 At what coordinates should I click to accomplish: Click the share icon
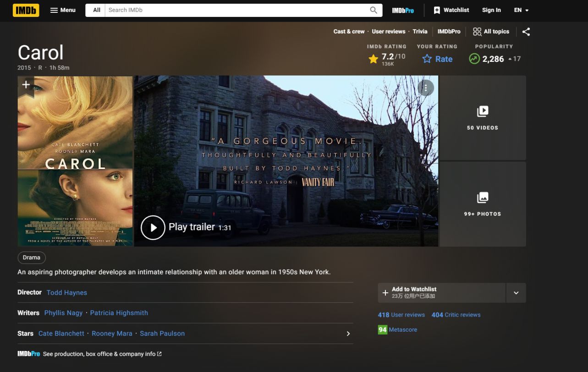click(526, 32)
